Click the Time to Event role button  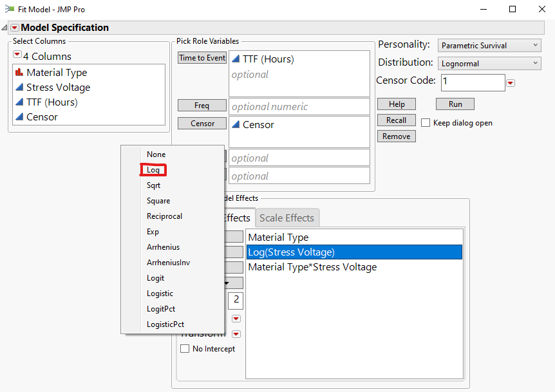click(x=202, y=58)
